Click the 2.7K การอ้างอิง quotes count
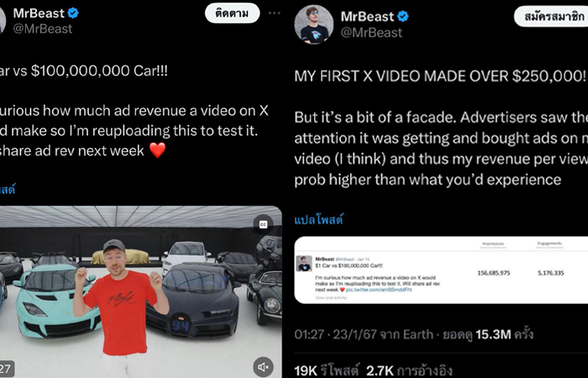 click(x=409, y=371)
